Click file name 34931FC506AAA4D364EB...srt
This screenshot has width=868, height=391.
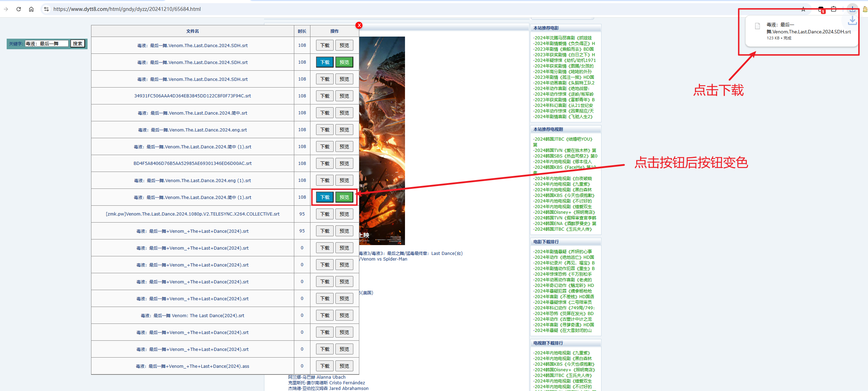193,96
